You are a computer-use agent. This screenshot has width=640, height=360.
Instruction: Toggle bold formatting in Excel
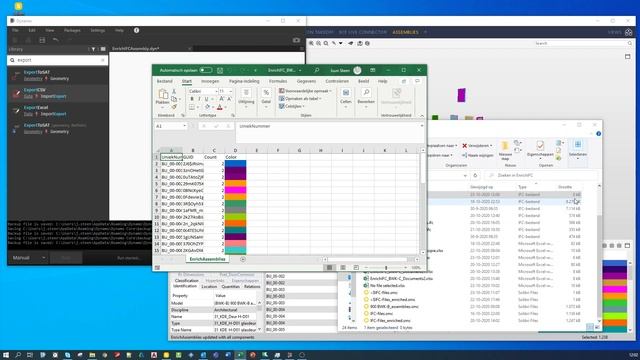coord(192,99)
